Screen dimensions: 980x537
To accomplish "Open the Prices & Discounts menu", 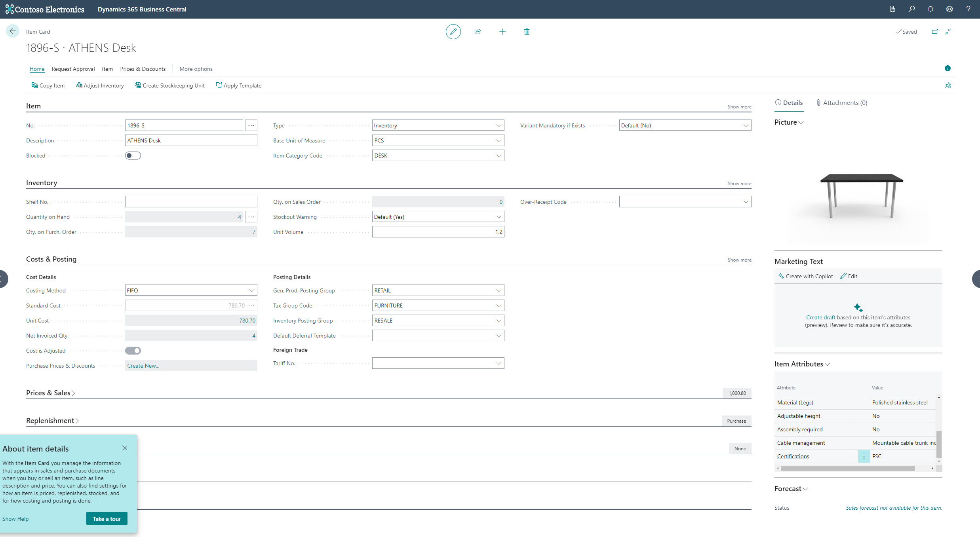I will (x=143, y=69).
